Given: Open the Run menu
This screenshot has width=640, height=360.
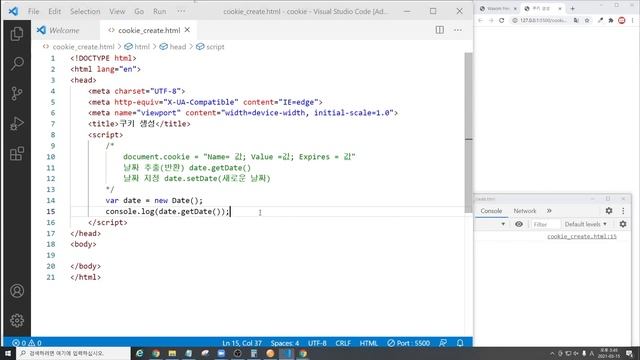Looking at the screenshot, I should tap(160, 11).
